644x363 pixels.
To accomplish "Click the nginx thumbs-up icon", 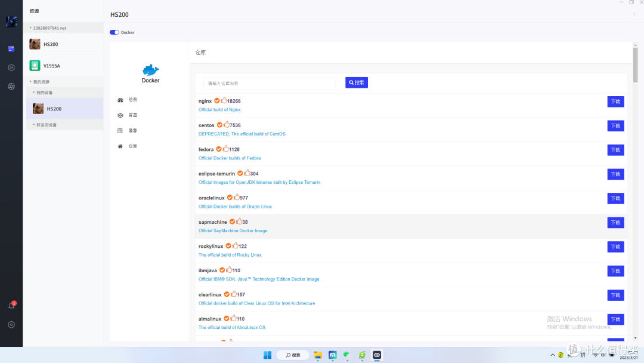I will 224,100.
